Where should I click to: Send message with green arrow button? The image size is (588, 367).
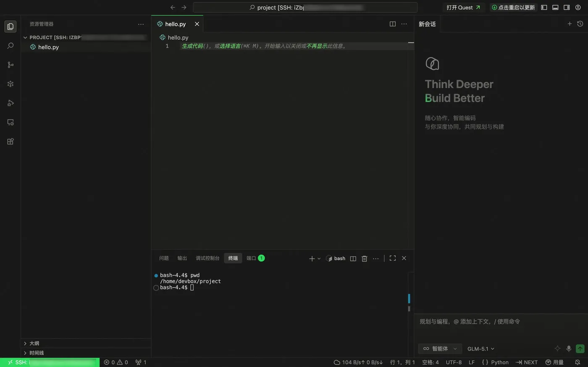click(x=580, y=349)
